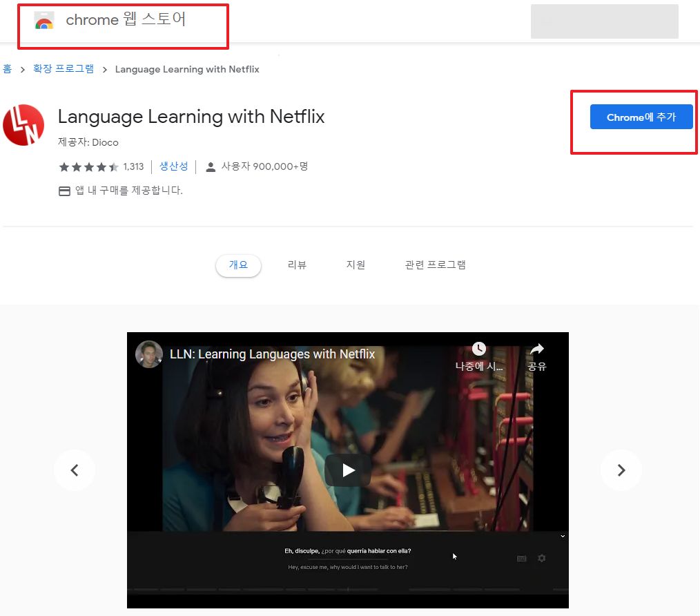
Task: Open the 확장 프로그램 breadcrumb link
Action: [64, 69]
